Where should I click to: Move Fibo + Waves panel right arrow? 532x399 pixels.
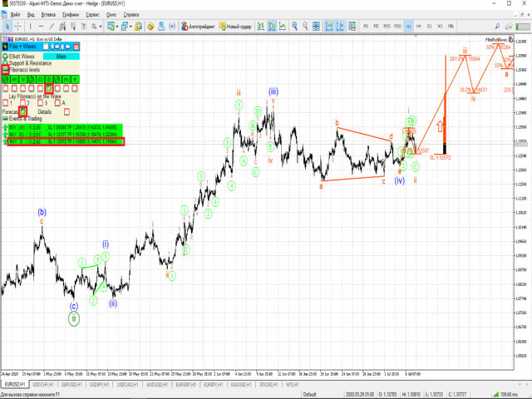[57, 47]
